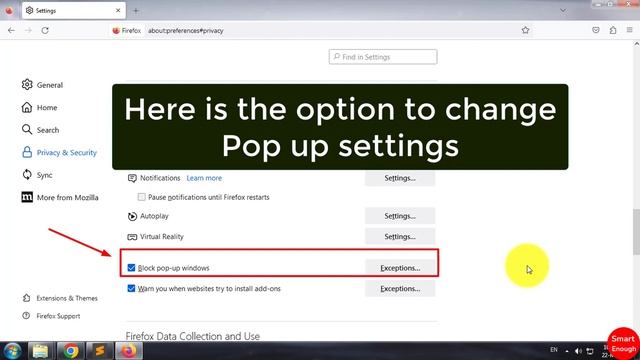The height and width of the screenshot is (360, 640).
Task: Open More from Mozilla category
Action: tap(60, 198)
